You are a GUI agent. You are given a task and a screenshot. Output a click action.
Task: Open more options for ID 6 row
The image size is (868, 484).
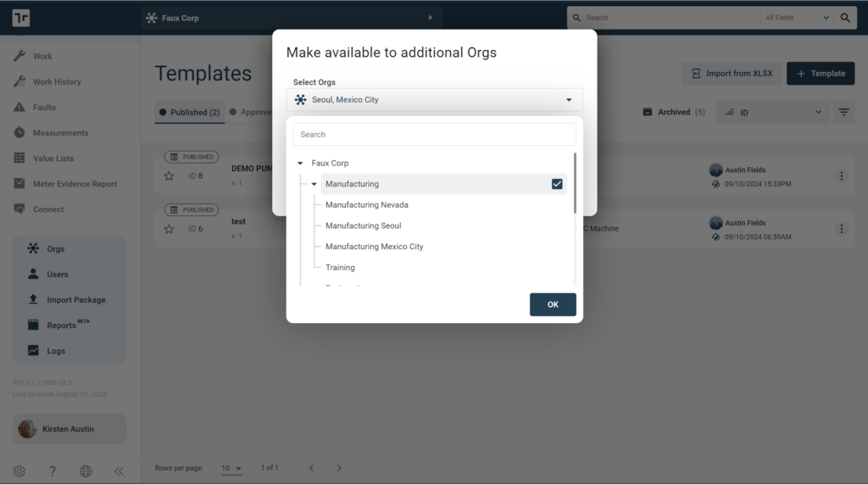tap(842, 229)
